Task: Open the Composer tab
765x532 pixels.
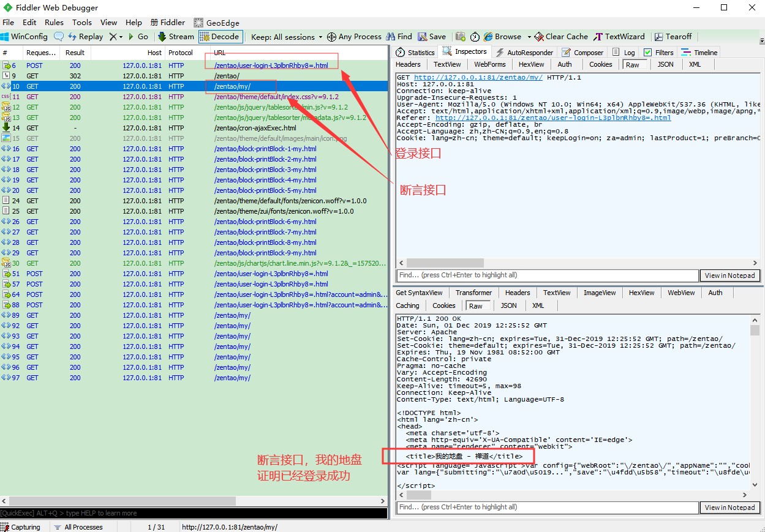Action: coord(582,53)
